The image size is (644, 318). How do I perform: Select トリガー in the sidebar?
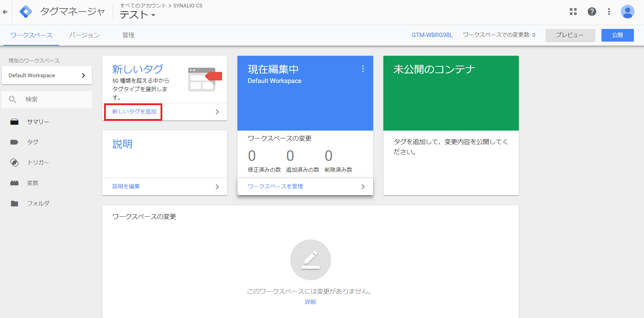(38, 163)
